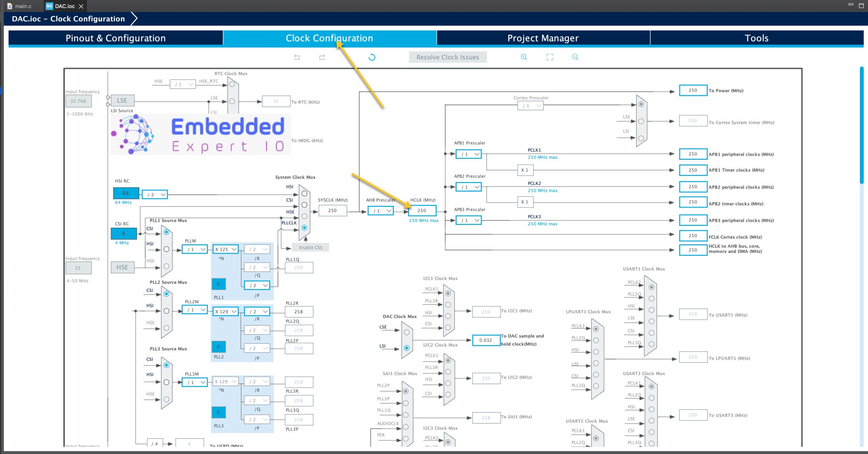The height and width of the screenshot is (454, 868).
Task: Minimize the editor pane icon
Action: pos(850,5)
